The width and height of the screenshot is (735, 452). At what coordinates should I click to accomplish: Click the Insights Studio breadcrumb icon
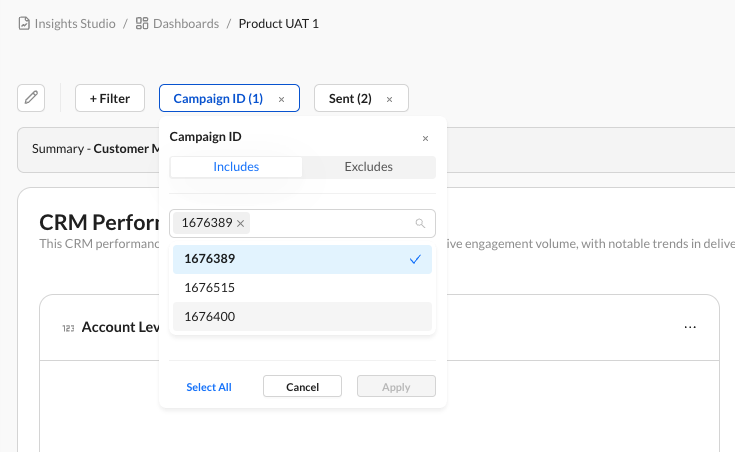pos(24,23)
